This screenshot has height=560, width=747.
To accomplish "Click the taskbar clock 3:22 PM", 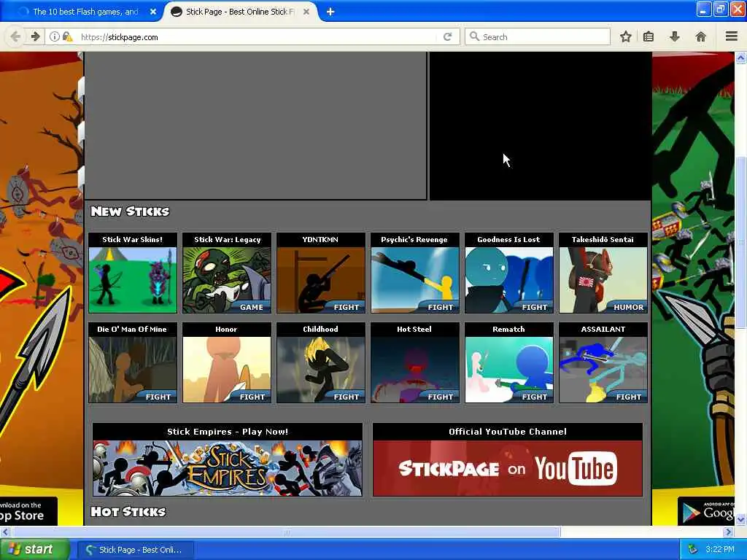I will (x=720, y=550).
